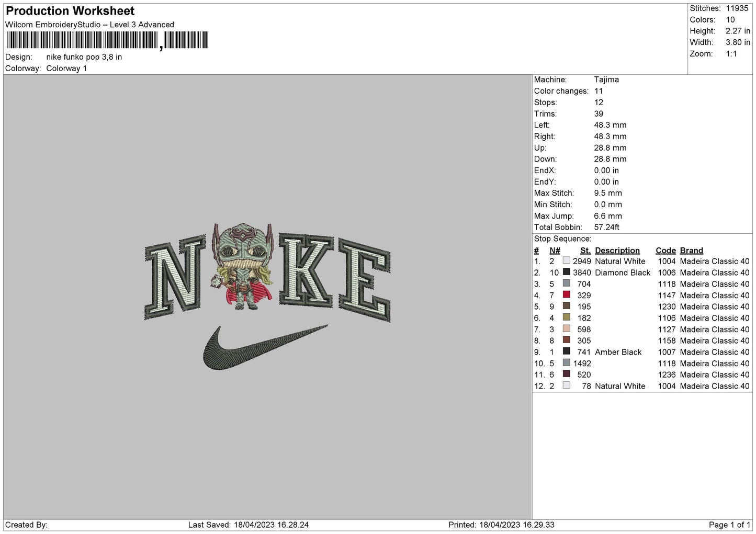Click the stitch count 1492 in row 10
756x534 pixels.
[x=582, y=363]
